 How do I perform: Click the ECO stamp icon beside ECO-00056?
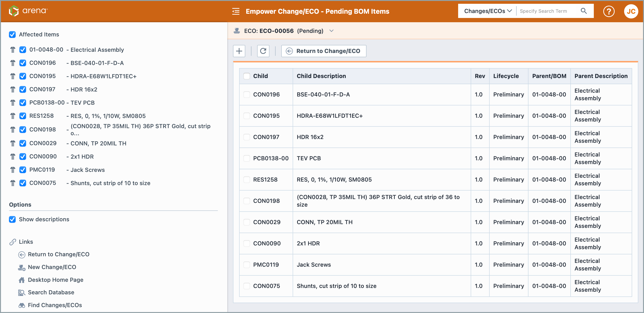[x=237, y=31]
